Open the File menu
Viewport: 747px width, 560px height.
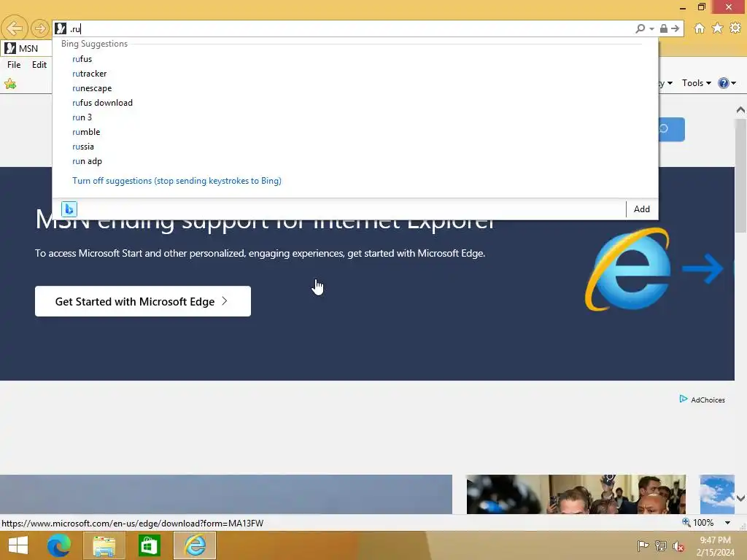point(14,65)
